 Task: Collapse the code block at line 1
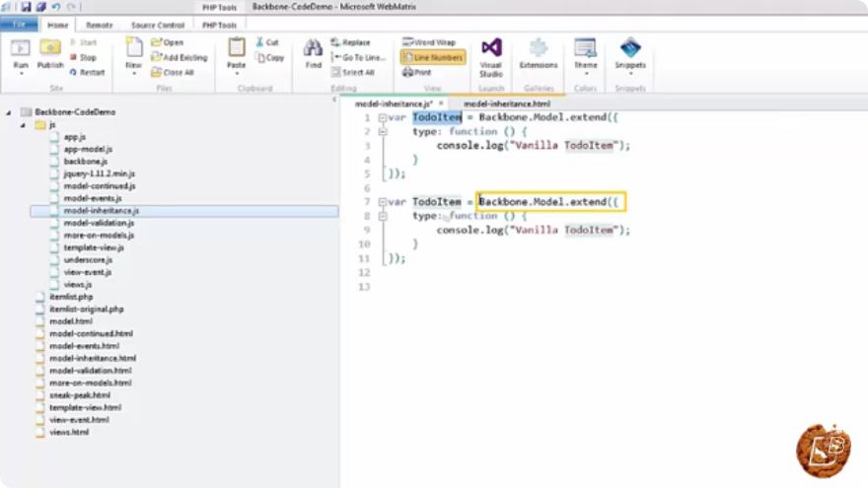point(383,118)
